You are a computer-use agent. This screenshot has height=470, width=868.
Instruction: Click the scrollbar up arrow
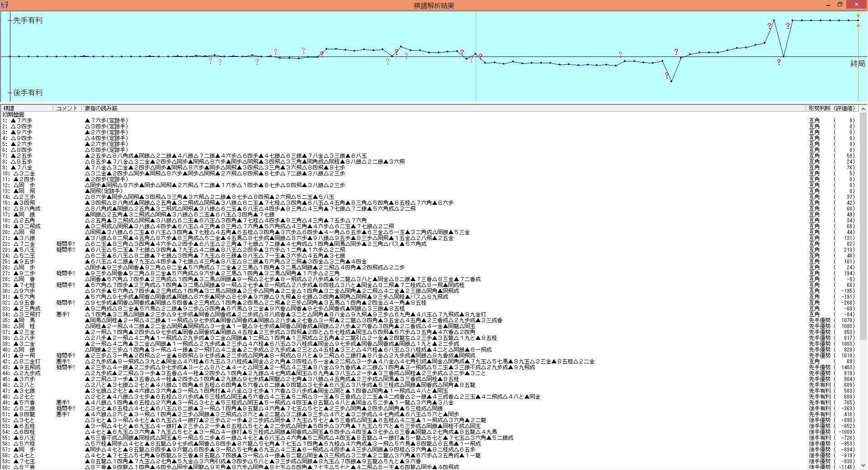click(863, 109)
